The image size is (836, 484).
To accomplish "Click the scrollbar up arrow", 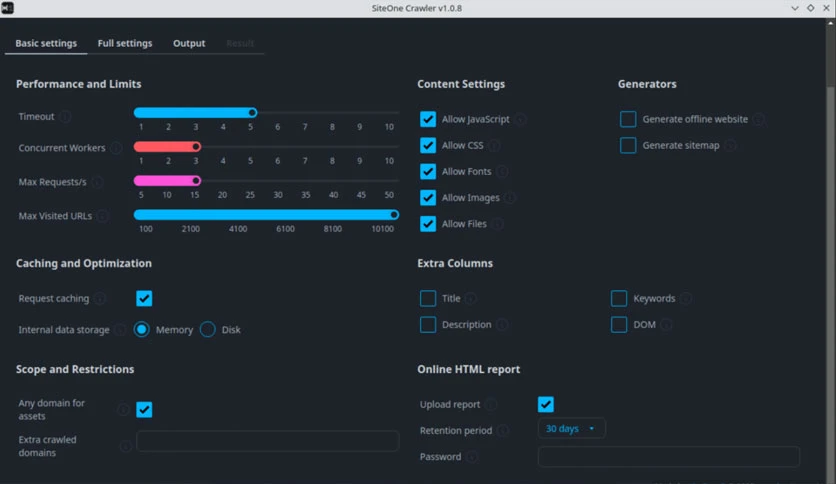I will (x=830, y=23).
